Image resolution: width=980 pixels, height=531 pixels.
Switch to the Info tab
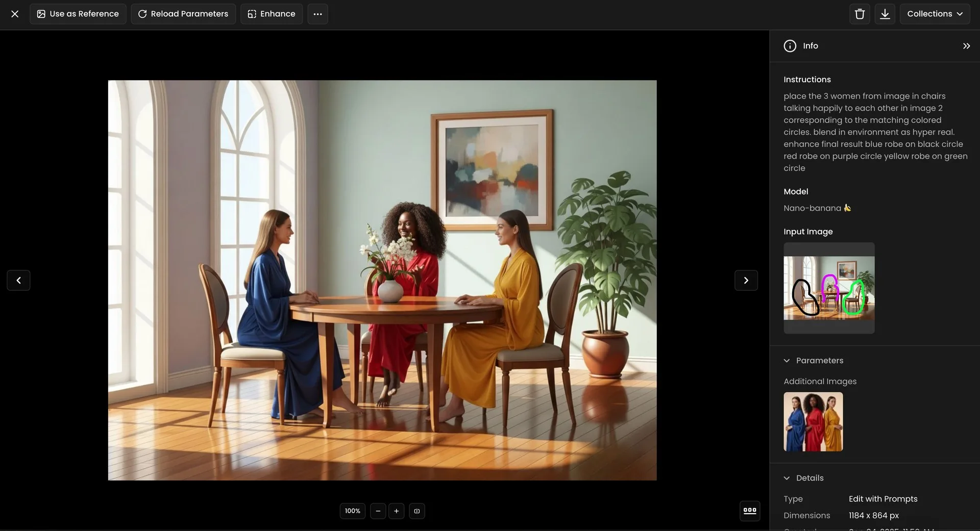[810, 45]
